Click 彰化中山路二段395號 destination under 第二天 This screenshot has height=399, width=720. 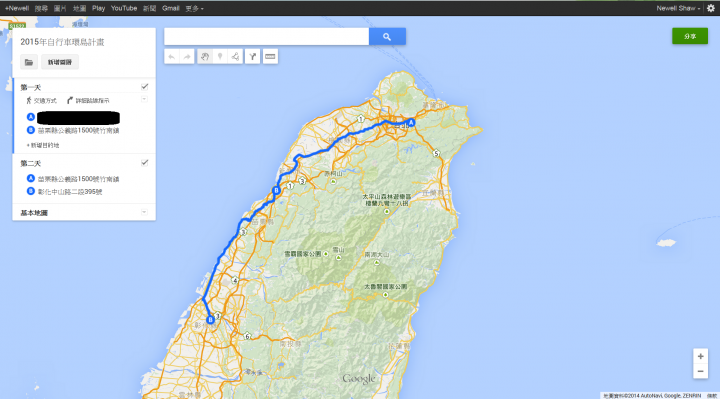[x=70, y=191]
